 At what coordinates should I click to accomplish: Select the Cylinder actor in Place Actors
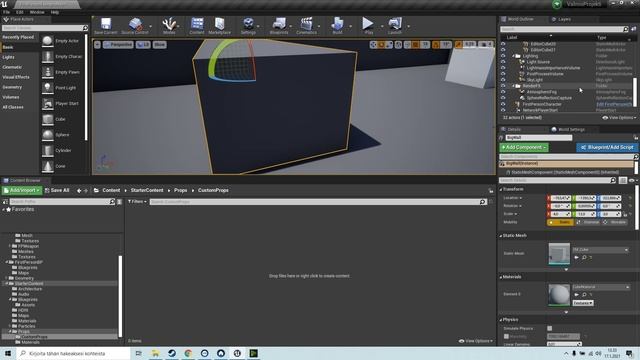click(x=63, y=150)
